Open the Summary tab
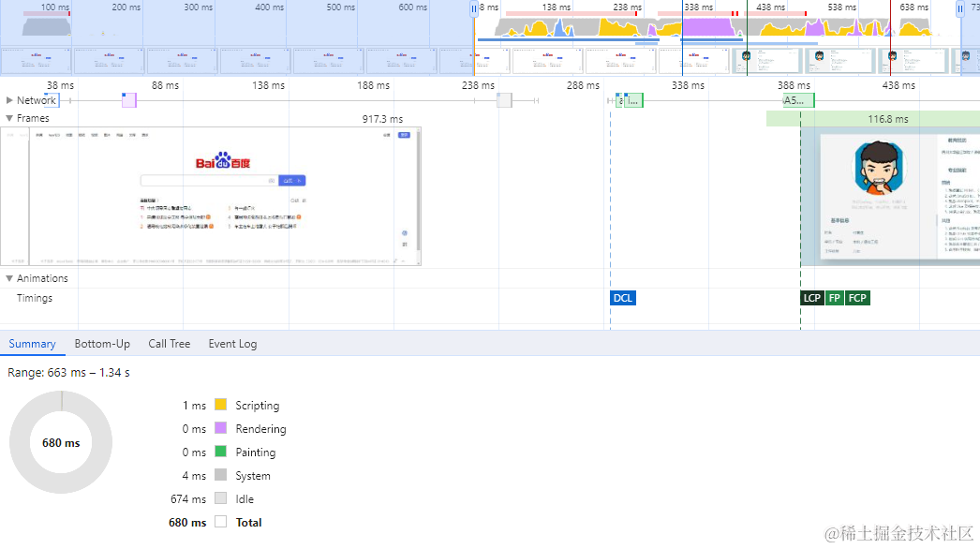The height and width of the screenshot is (549, 980). coord(32,344)
